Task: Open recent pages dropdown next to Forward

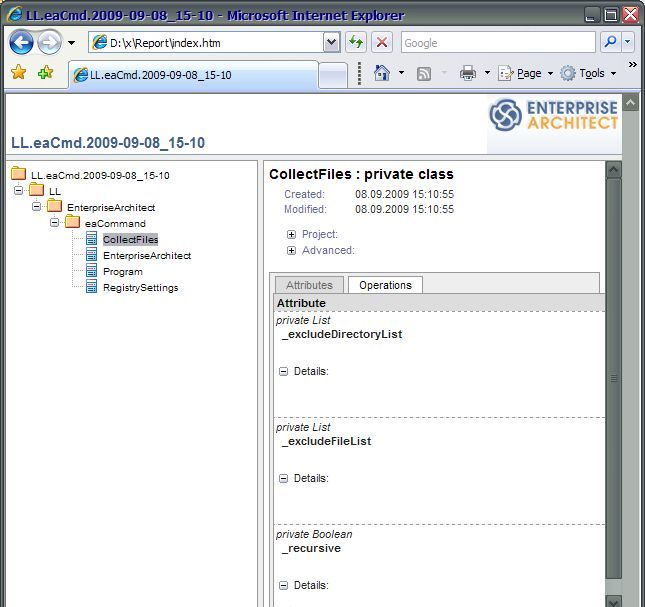Action: click(x=72, y=42)
